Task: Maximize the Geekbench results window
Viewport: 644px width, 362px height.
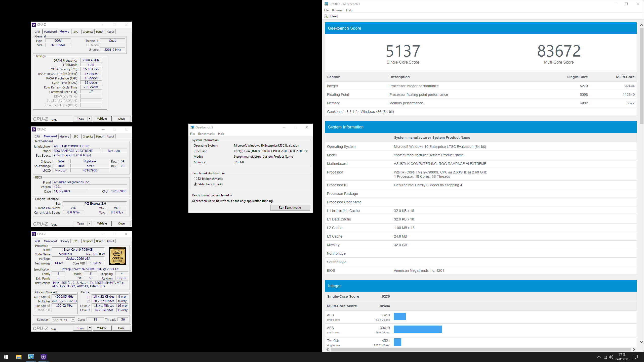Action: coord(626,4)
